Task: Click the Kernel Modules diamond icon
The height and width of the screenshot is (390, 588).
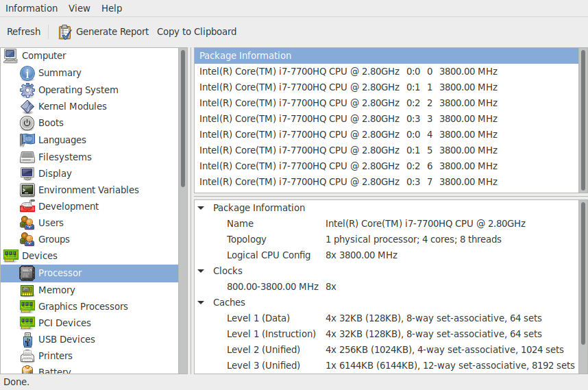Action: coord(27,106)
